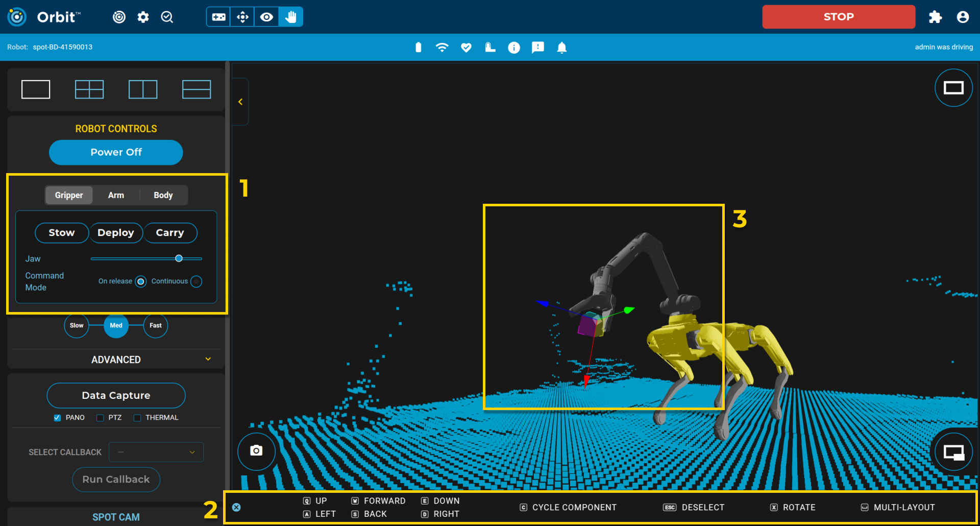Switch to the Arm control tab
The width and height of the screenshot is (980, 526).
[x=116, y=195]
